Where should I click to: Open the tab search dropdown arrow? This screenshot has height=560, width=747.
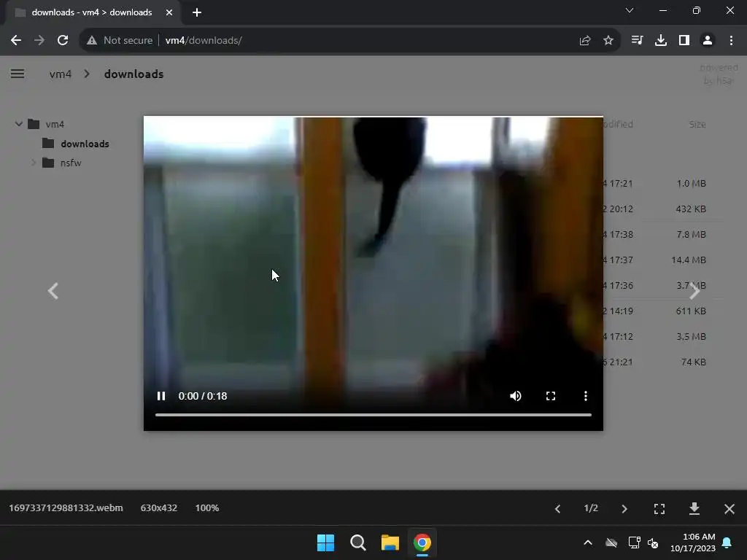click(630, 10)
